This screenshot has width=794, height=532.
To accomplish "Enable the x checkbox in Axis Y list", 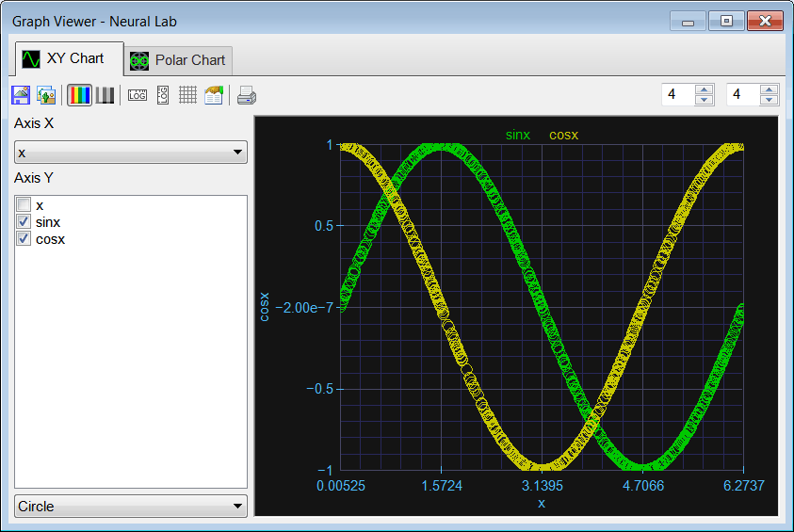I will coord(24,204).
